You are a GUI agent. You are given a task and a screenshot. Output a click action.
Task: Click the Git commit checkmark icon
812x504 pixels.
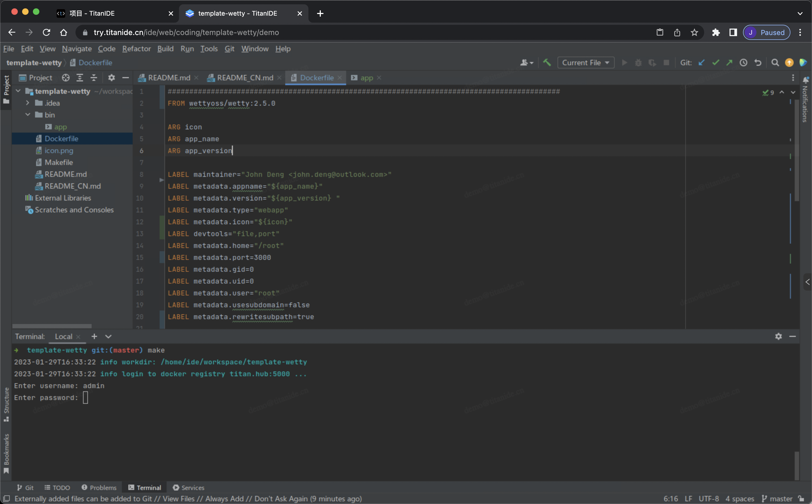[715, 63]
